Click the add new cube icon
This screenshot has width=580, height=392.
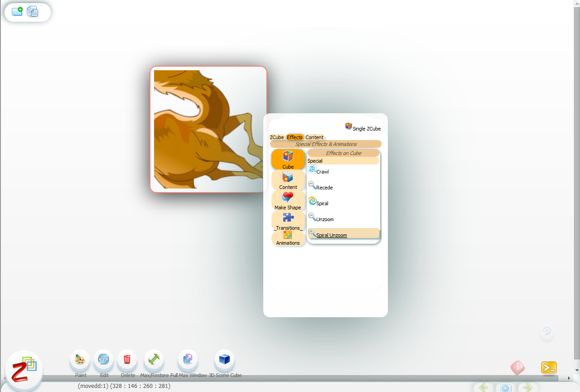coord(17,12)
